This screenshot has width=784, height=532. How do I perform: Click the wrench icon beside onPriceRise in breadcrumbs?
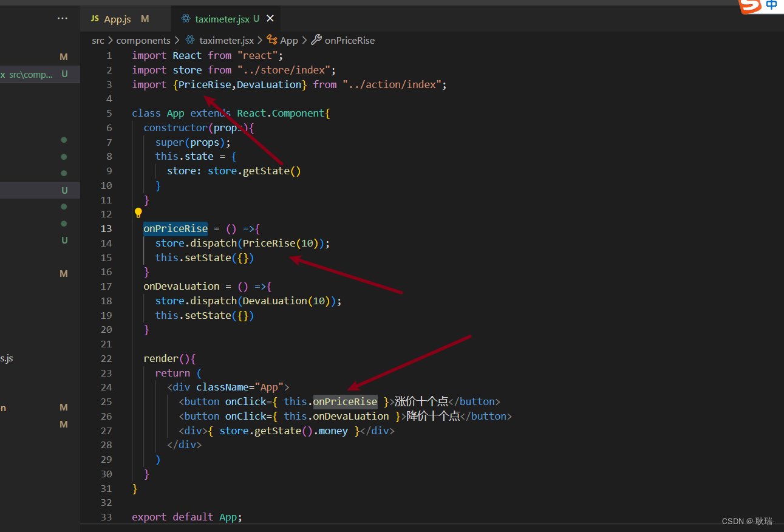coord(316,40)
